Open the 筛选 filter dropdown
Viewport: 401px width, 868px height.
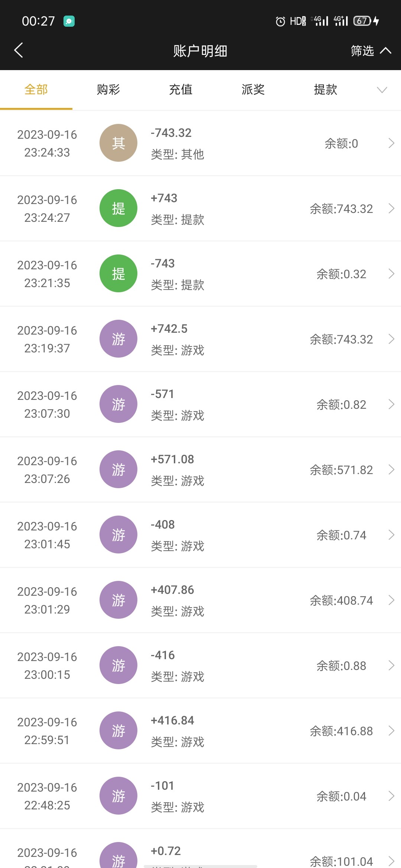click(x=370, y=50)
